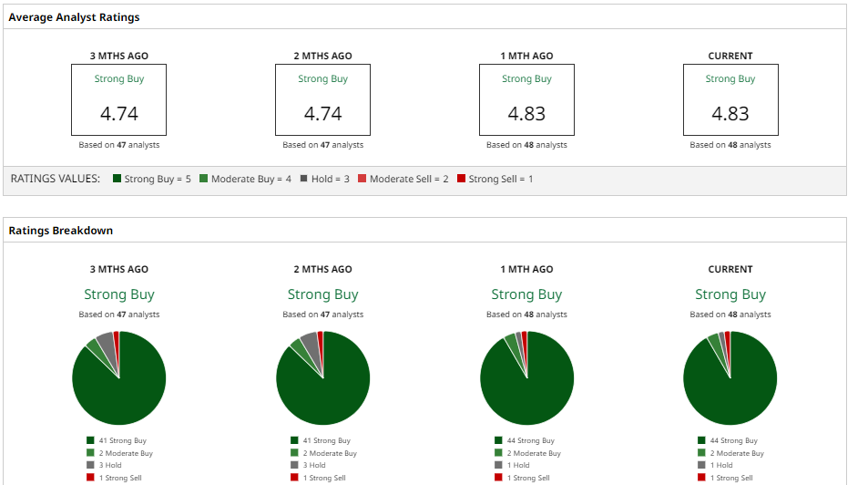Click '2 Moderate Buy' under Current
The image size is (868, 485).
click(738, 453)
